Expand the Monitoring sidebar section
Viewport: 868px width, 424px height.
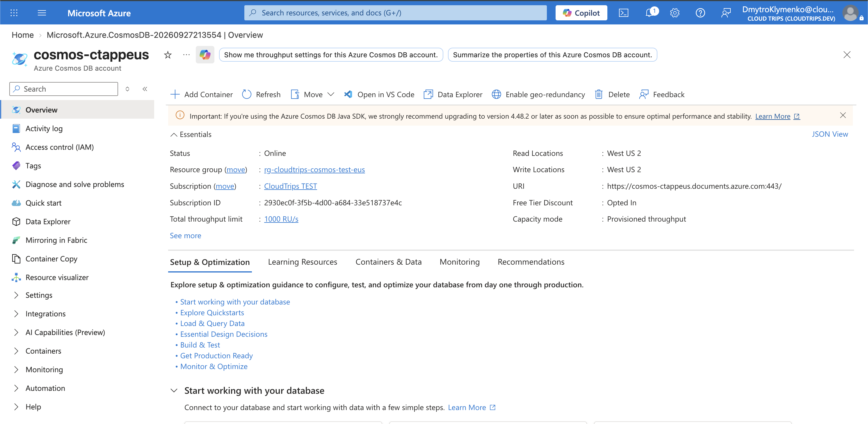click(x=16, y=369)
